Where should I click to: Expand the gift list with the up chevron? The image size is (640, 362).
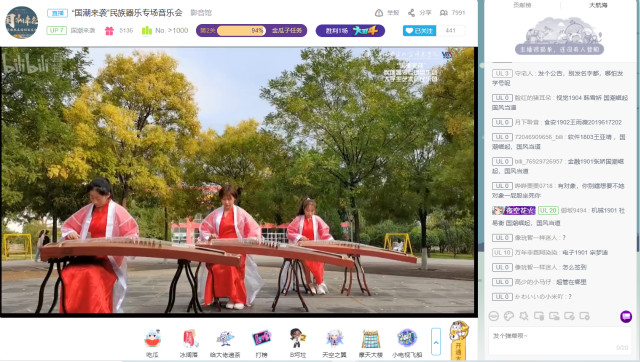click(x=436, y=342)
